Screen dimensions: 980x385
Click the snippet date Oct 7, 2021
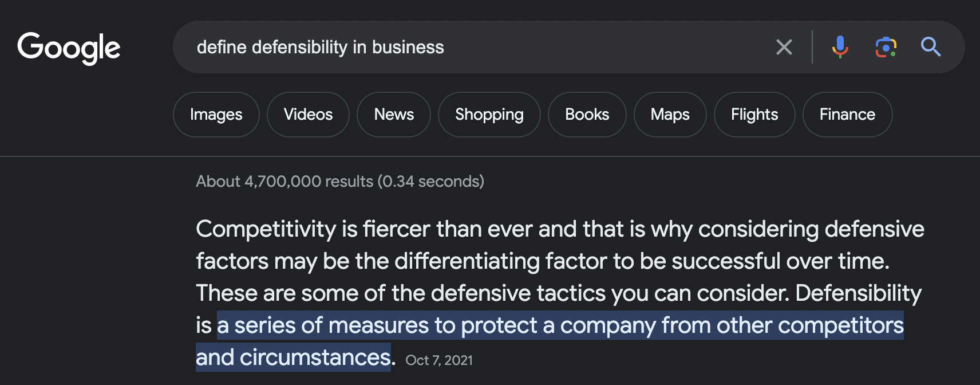tap(439, 360)
